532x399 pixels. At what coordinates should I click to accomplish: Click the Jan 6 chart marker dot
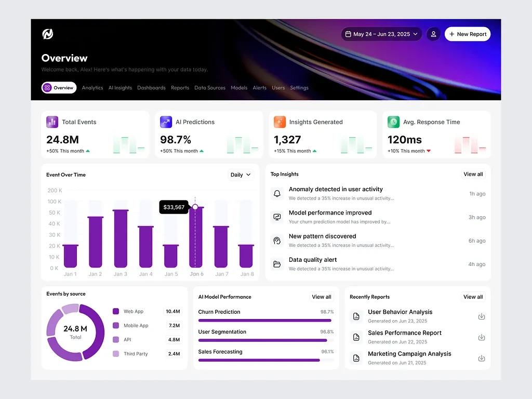point(195,207)
